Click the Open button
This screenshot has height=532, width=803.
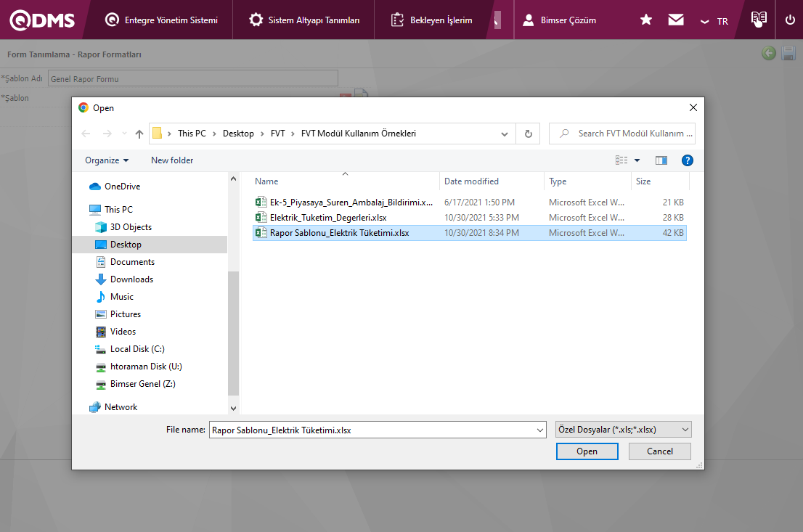(587, 451)
